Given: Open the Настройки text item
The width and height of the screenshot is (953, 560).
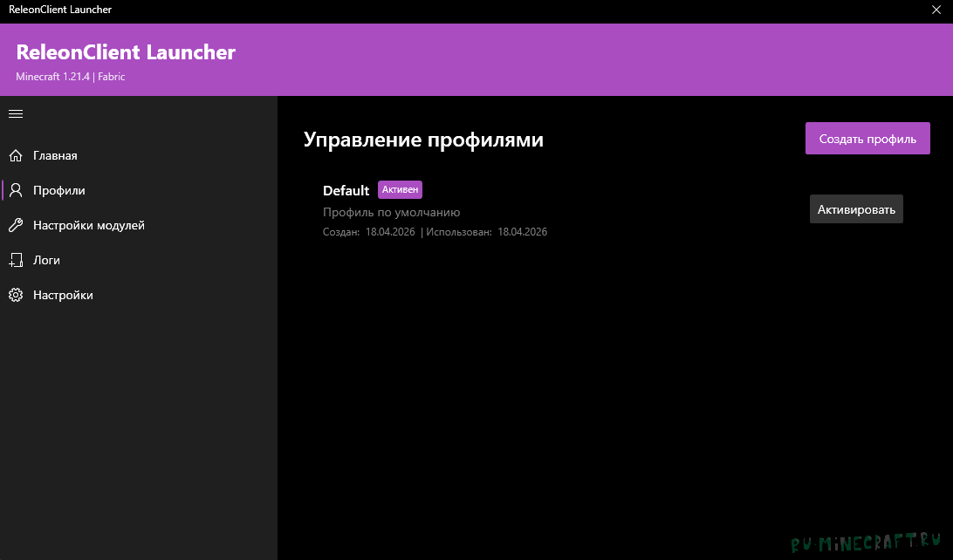Looking at the screenshot, I should point(63,295).
